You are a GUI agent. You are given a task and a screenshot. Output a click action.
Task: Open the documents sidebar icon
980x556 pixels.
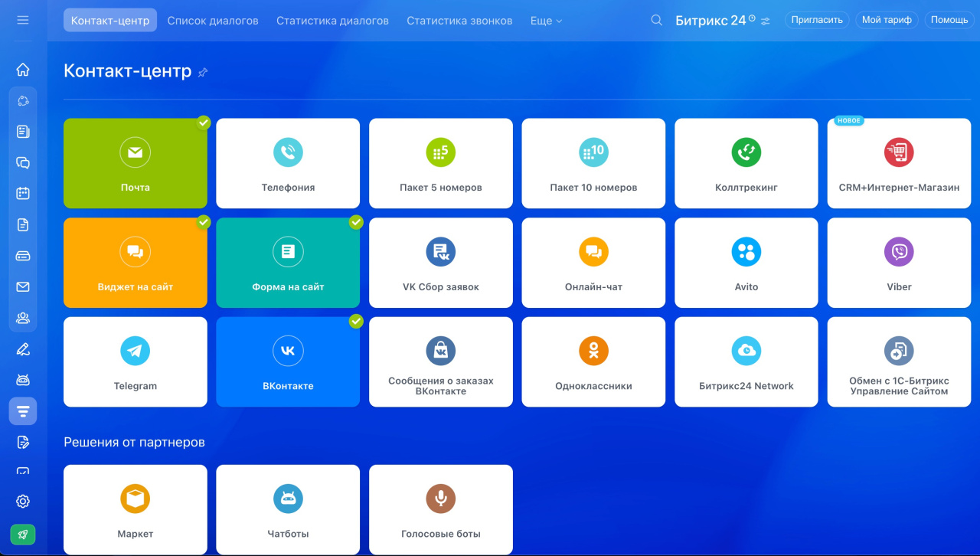(x=23, y=224)
